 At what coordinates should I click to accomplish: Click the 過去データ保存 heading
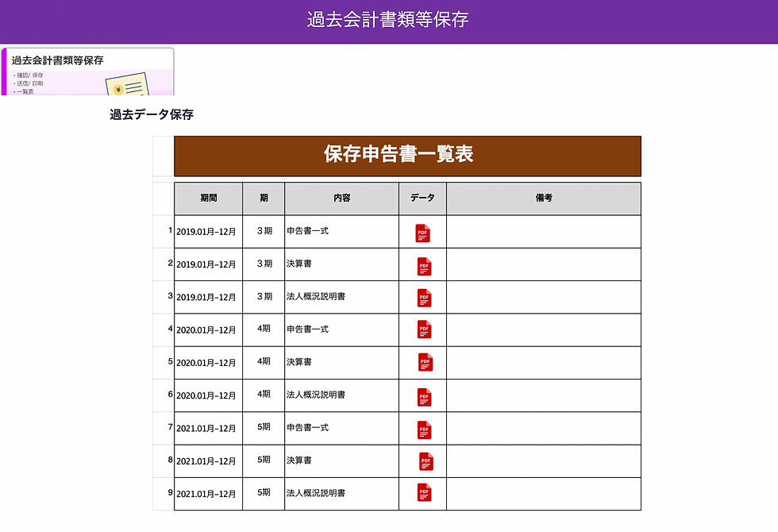[x=152, y=114]
